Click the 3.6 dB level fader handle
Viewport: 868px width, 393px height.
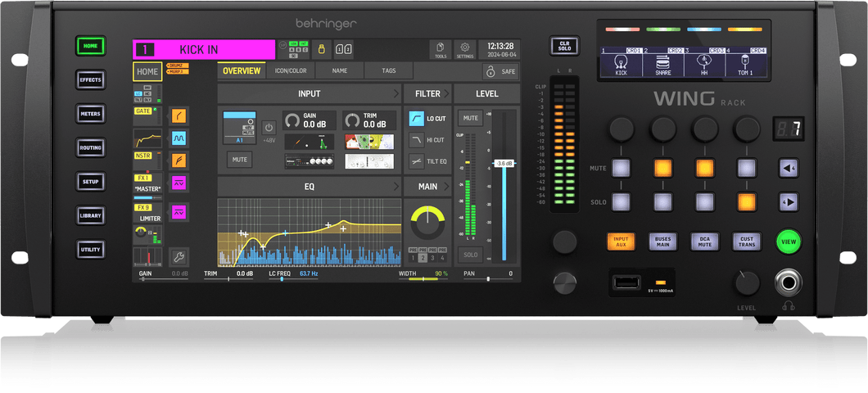coord(504,164)
